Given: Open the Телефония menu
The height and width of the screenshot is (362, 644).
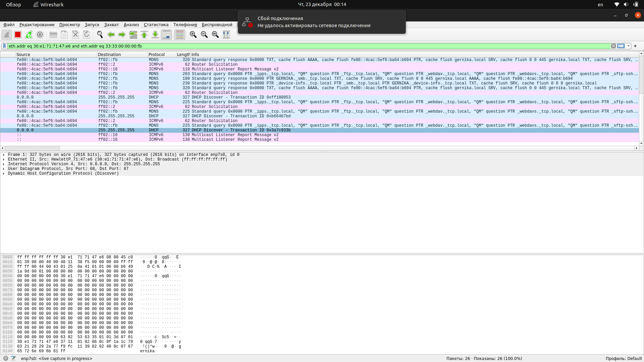Looking at the screenshot, I should 185,24.
